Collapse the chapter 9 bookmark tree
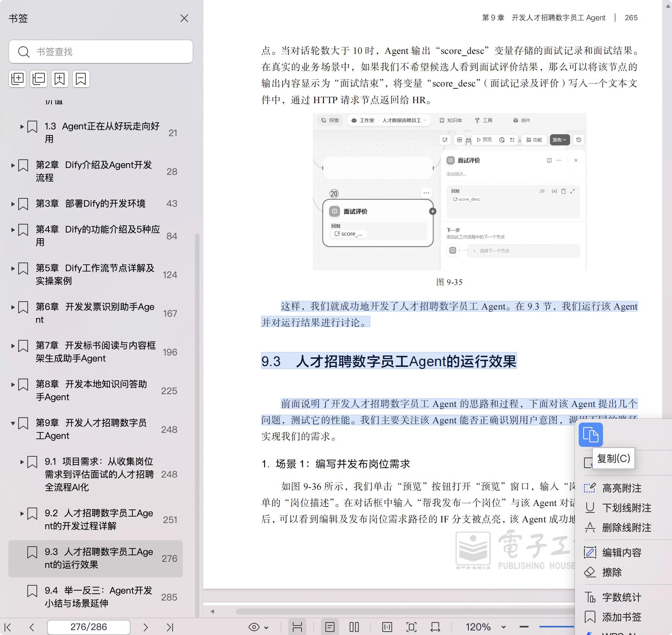This screenshot has height=635, width=672. (14, 424)
